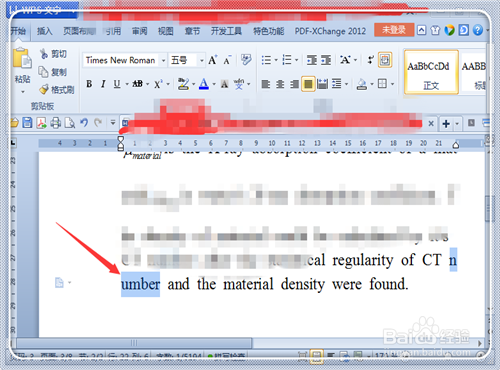500x370 pixels.
Task: Switch to the 引用 (References) tab
Action: pos(113,31)
